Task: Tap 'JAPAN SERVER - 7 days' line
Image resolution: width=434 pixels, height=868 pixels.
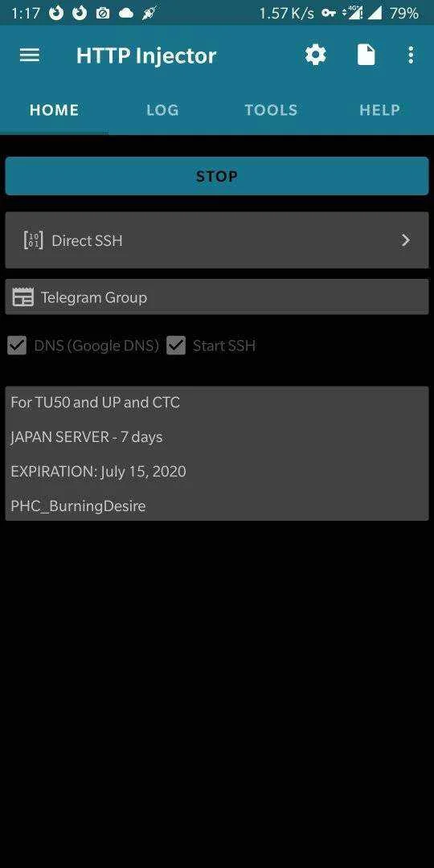Action: pos(87,436)
